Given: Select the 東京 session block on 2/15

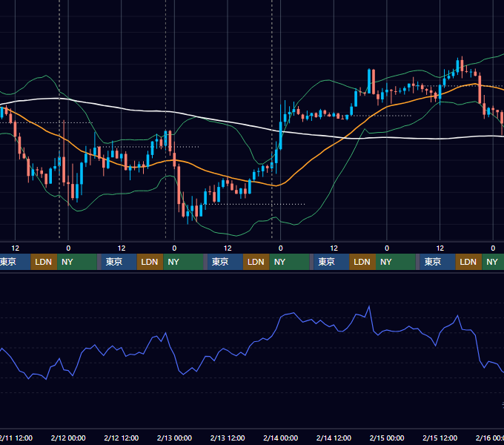Looking at the screenshot, I should click(x=437, y=262).
